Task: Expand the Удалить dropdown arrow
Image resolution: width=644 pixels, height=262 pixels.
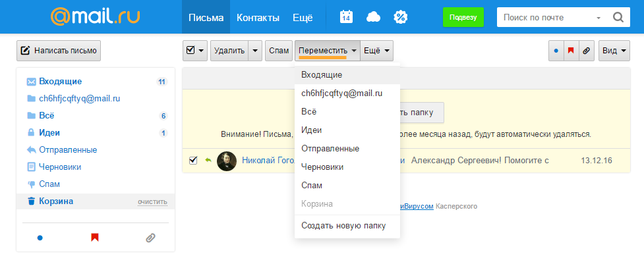Action: (255, 51)
